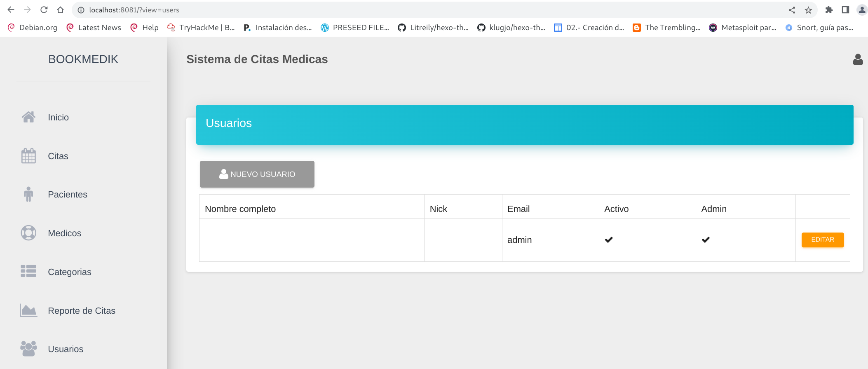Click the Activo checkmark in admin row
This screenshot has width=868, height=369.
click(609, 240)
